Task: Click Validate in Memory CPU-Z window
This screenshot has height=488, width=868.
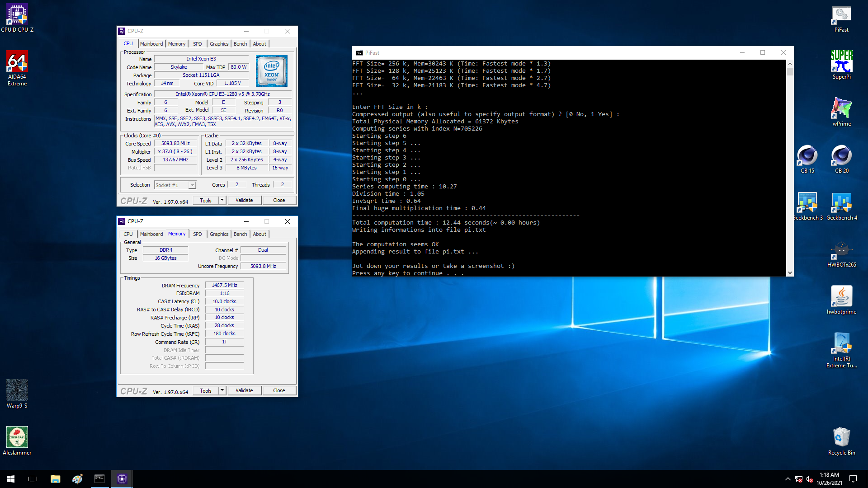Action: point(244,390)
